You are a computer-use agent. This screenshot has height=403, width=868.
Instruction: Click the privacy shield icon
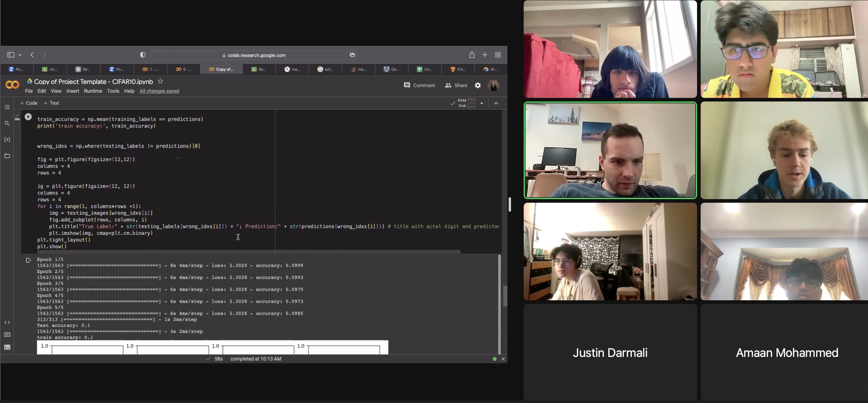tap(143, 55)
